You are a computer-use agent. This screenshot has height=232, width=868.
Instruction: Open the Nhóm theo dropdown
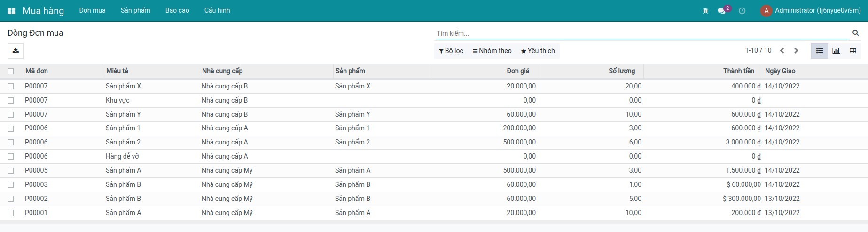pyautogui.click(x=492, y=51)
